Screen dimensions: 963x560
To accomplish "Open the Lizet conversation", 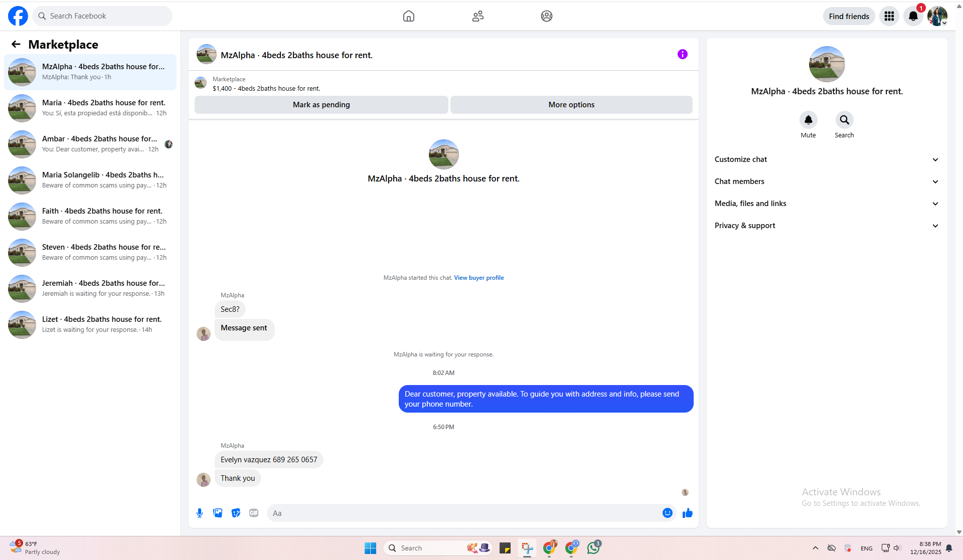I will pyautogui.click(x=90, y=325).
